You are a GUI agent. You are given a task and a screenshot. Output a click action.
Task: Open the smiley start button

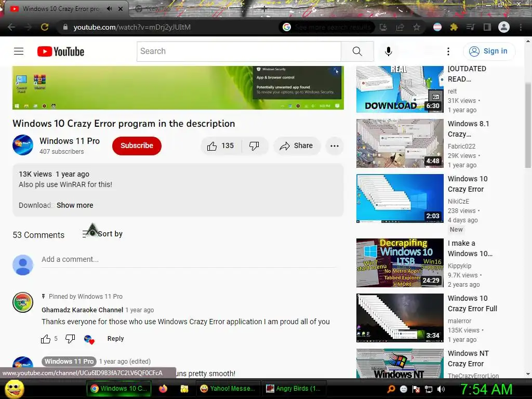[15, 389]
